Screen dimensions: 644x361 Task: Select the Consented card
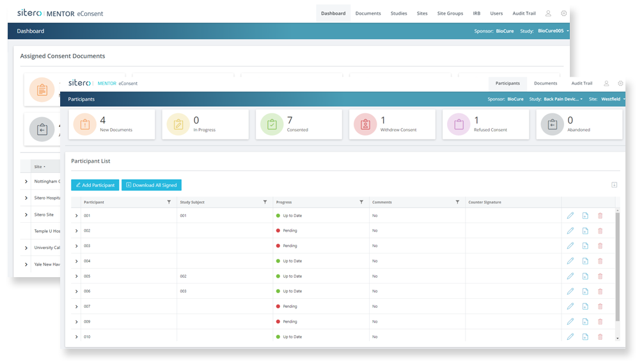point(299,124)
